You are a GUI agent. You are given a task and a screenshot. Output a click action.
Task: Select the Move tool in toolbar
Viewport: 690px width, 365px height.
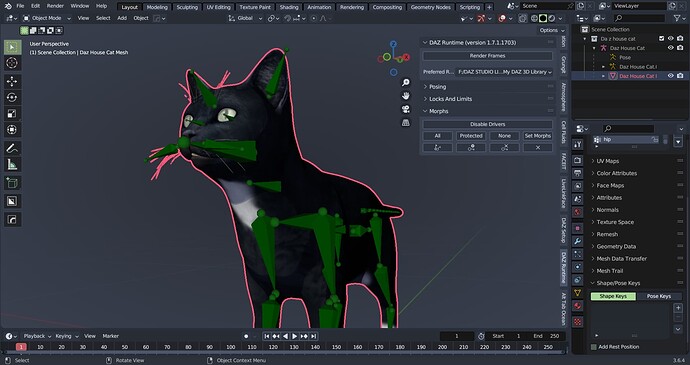(12, 81)
